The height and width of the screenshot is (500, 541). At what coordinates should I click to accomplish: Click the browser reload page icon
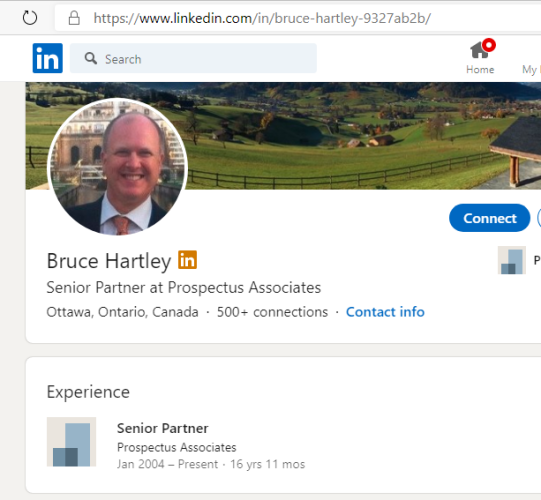click(x=30, y=18)
